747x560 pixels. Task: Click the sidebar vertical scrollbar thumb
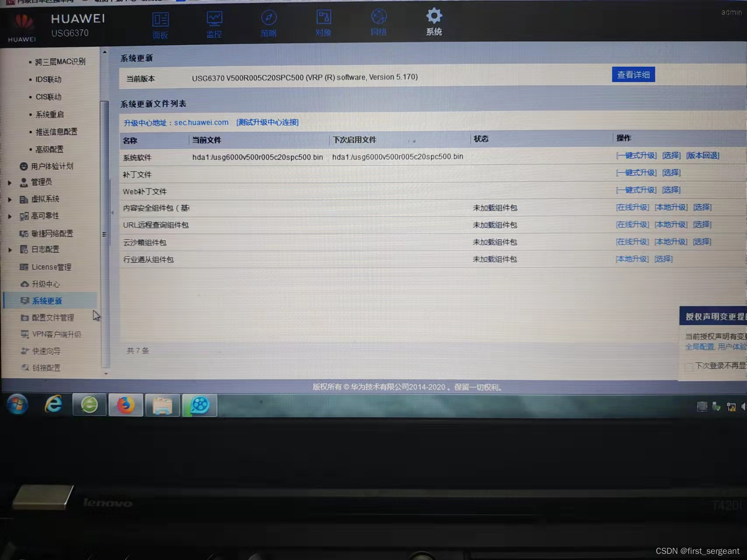tap(104, 235)
